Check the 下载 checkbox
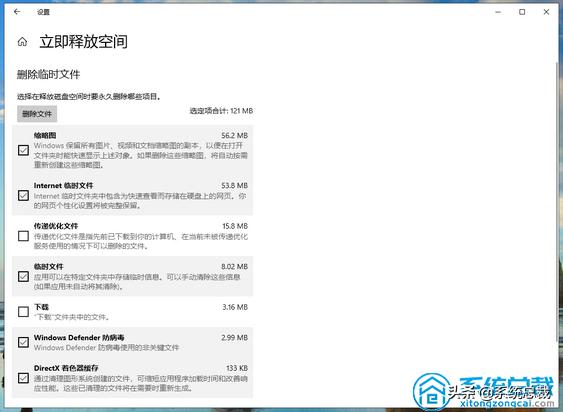Image resolution: width=563 pixels, height=412 pixels. (x=23, y=312)
